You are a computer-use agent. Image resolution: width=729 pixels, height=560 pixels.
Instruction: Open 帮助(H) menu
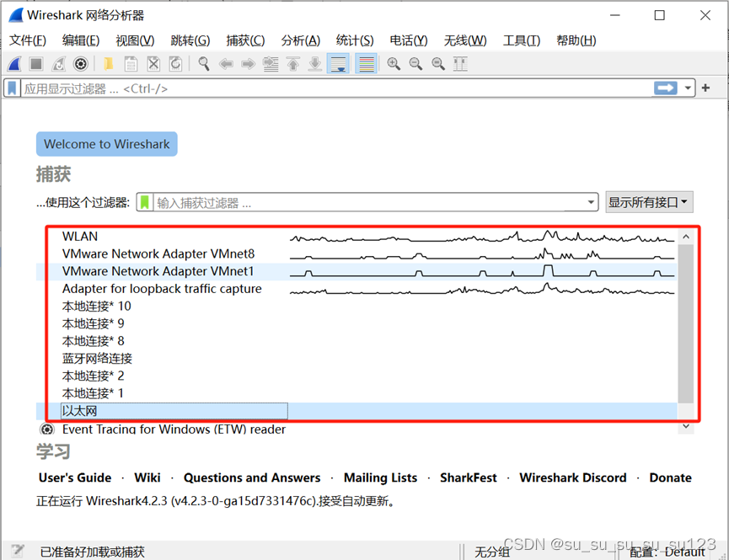pyautogui.click(x=576, y=40)
